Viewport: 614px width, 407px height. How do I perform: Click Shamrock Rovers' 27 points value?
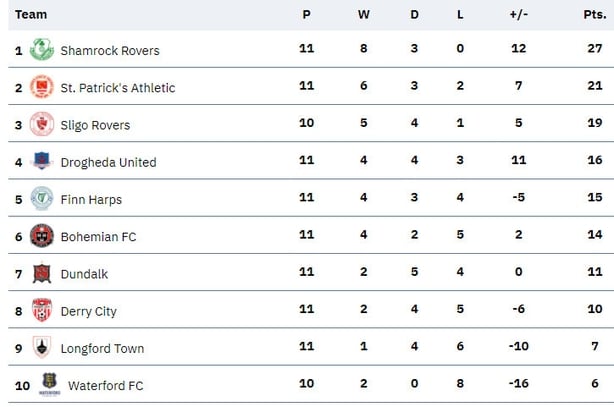pyautogui.click(x=594, y=48)
